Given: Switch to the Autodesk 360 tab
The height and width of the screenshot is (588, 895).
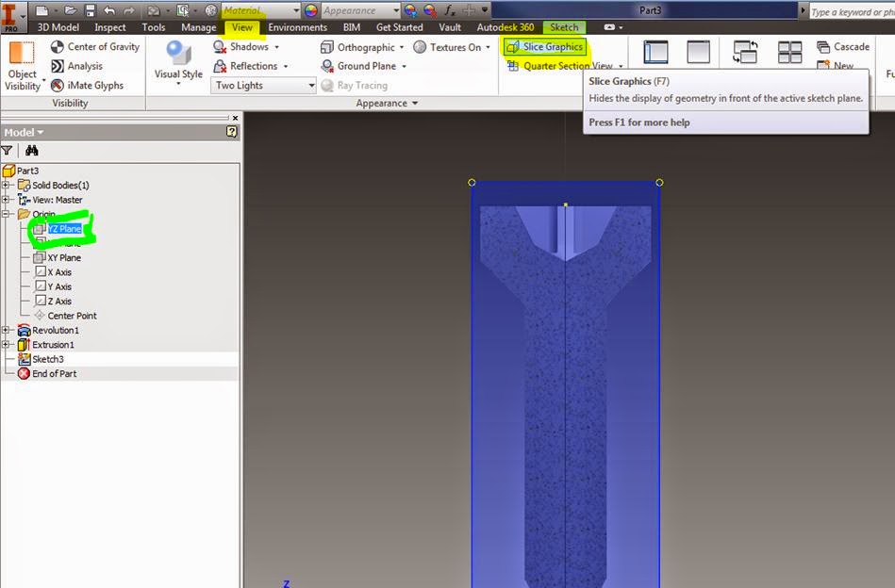Looking at the screenshot, I should (506, 27).
